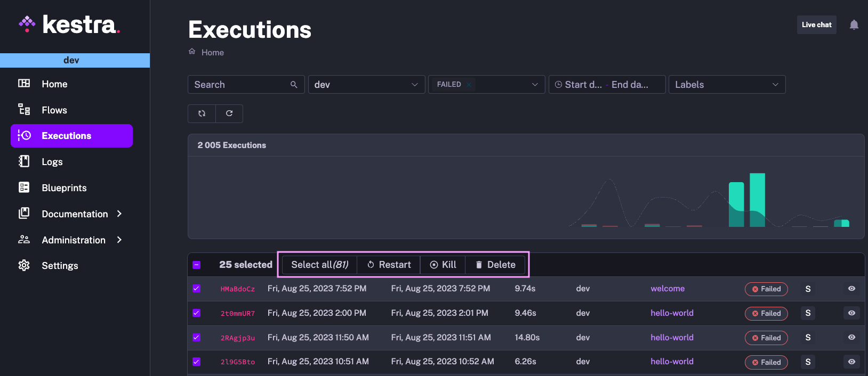Click the tallest teal chart bar
The image size is (868, 376).
pos(757,200)
